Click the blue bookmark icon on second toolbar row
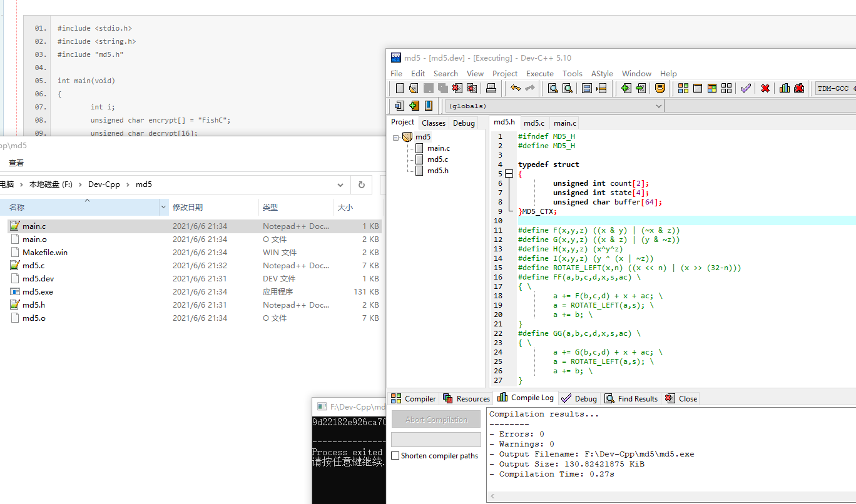The height and width of the screenshot is (504, 856). [429, 106]
